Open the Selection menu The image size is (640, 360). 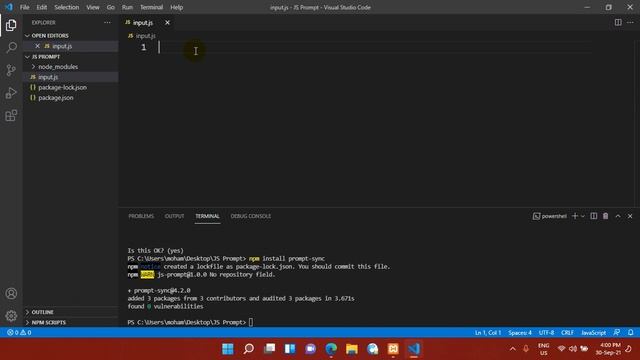coord(67,7)
